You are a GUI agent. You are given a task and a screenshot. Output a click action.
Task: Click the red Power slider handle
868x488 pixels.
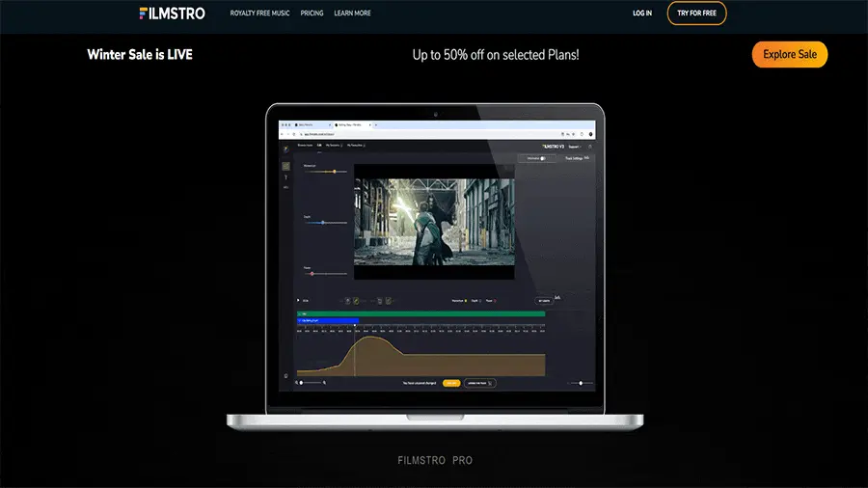pyautogui.click(x=312, y=274)
